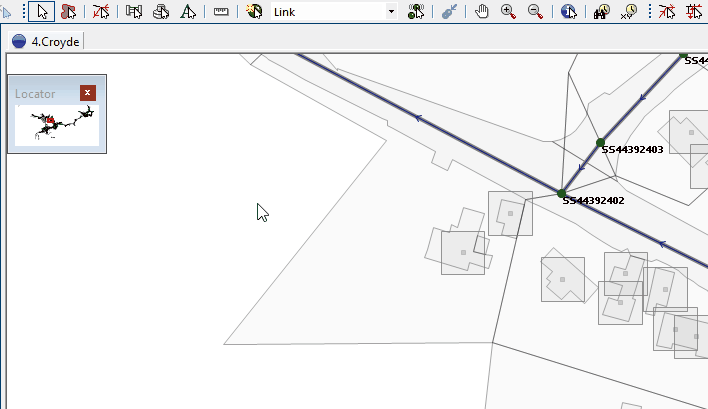Activate the pan hand tool
Screen dimensions: 708x409
[482, 12]
